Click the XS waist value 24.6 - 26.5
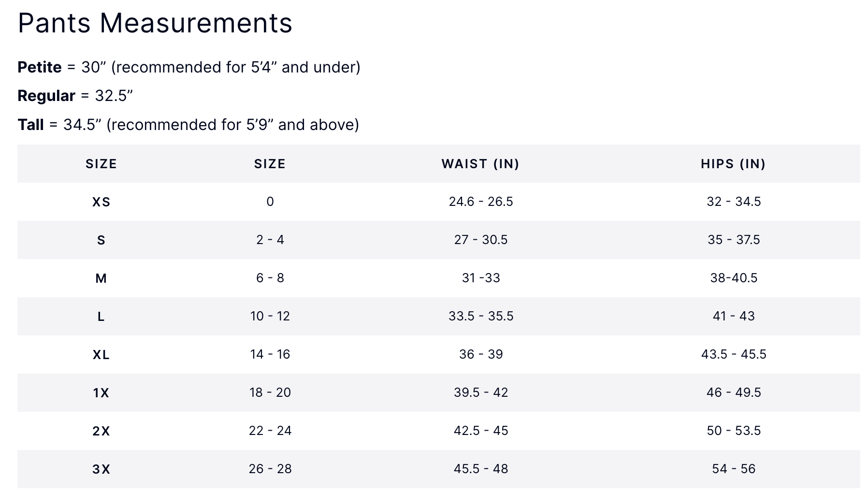Image resolution: width=868 pixels, height=492 pixels. [x=481, y=202]
